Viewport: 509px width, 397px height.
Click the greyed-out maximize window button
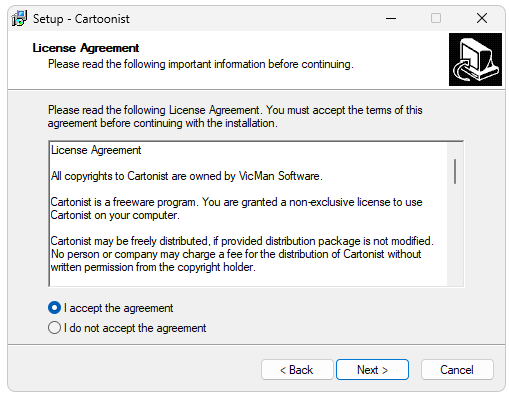click(436, 18)
